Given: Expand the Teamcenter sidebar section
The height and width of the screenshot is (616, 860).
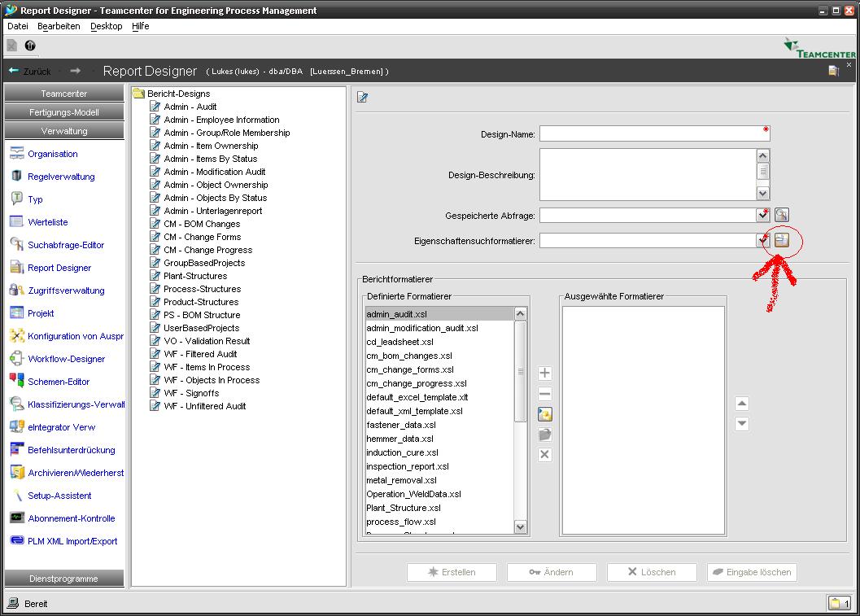Looking at the screenshot, I should [x=64, y=94].
